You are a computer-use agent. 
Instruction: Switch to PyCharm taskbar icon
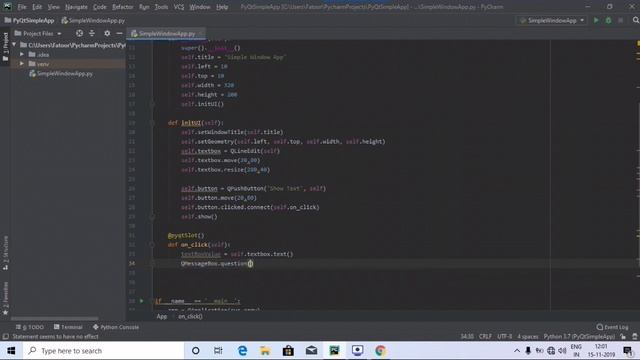pos(334,351)
